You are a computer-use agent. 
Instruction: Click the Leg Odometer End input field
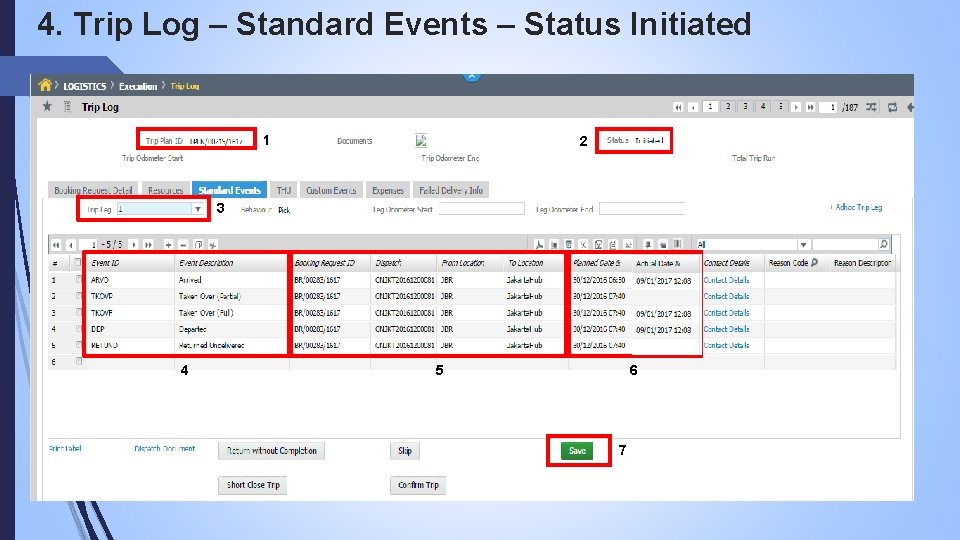(642, 209)
